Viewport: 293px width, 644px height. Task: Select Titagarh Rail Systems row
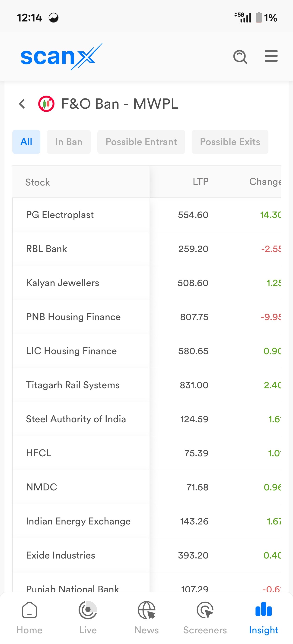click(x=73, y=385)
